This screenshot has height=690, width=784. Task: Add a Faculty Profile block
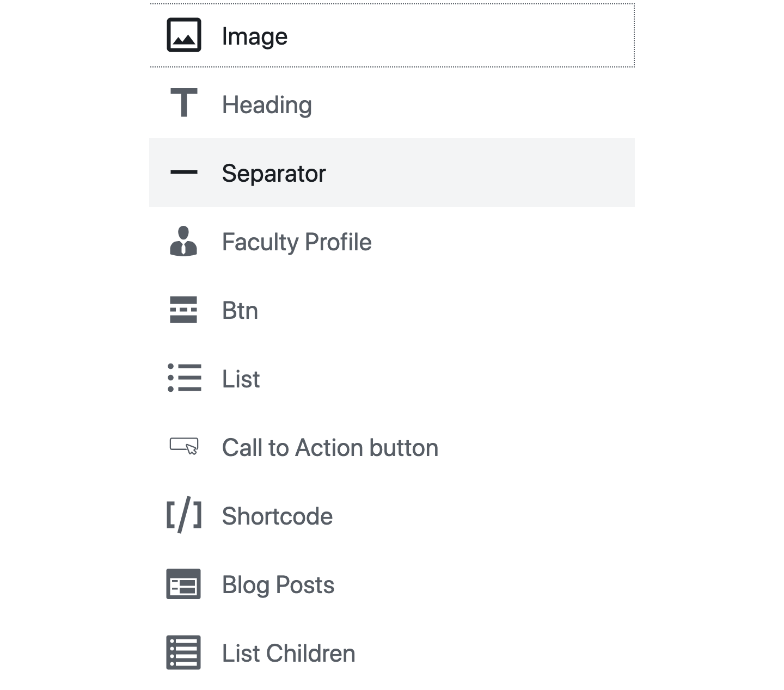pyautogui.click(x=297, y=242)
